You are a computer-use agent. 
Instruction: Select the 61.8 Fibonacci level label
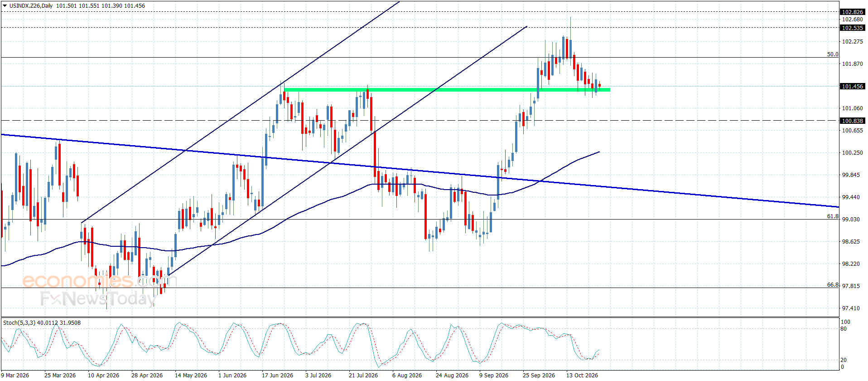(833, 216)
